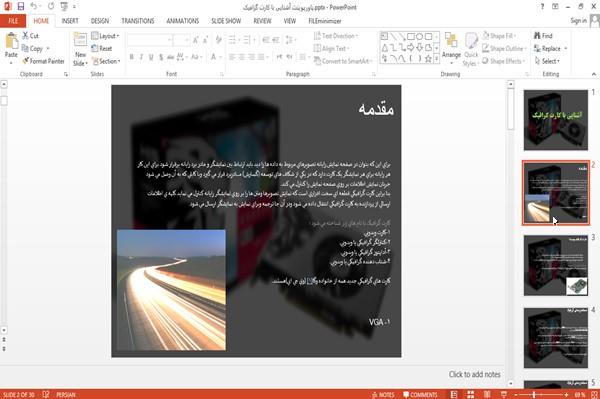Open the font size dropdown

pyautogui.click(x=187, y=40)
